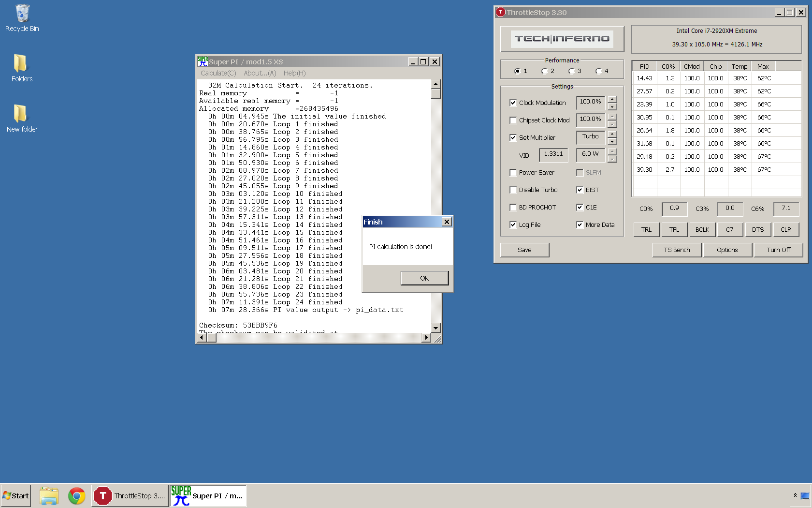The height and width of the screenshot is (508, 812).
Task: Close the Finish dialog with X
Action: tap(447, 222)
